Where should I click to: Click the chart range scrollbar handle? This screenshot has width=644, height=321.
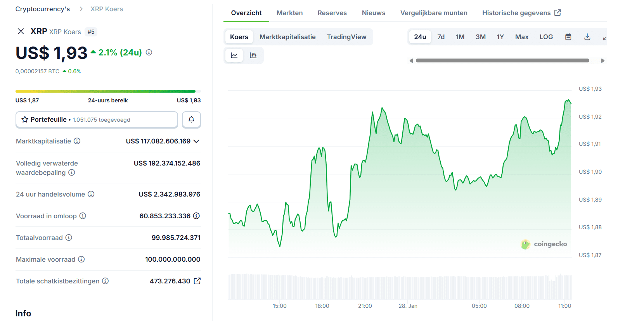[x=502, y=60]
